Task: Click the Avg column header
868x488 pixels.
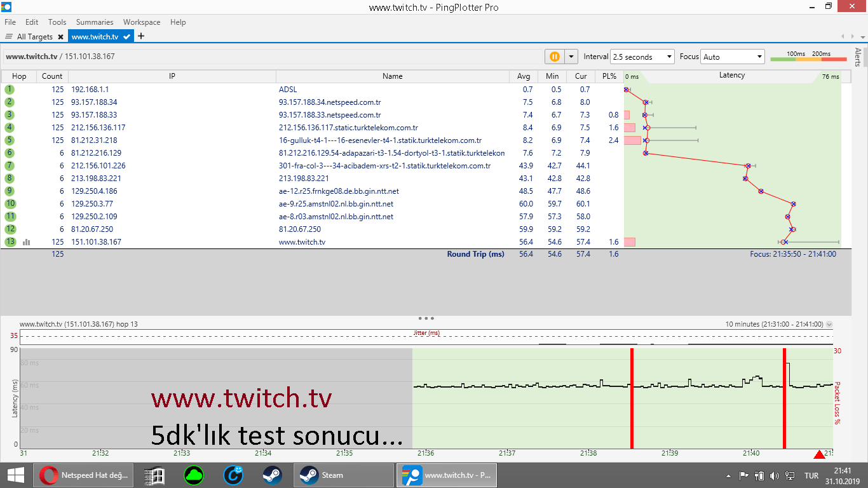Action: (524, 76)
